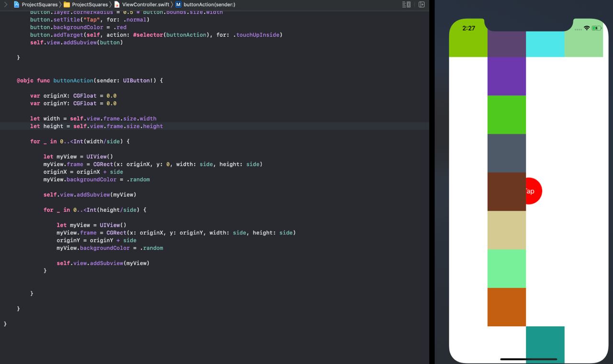This screenshot has height=364, width=613.
Task: Click the mint green square in column
Action: [x=507, y=268]
